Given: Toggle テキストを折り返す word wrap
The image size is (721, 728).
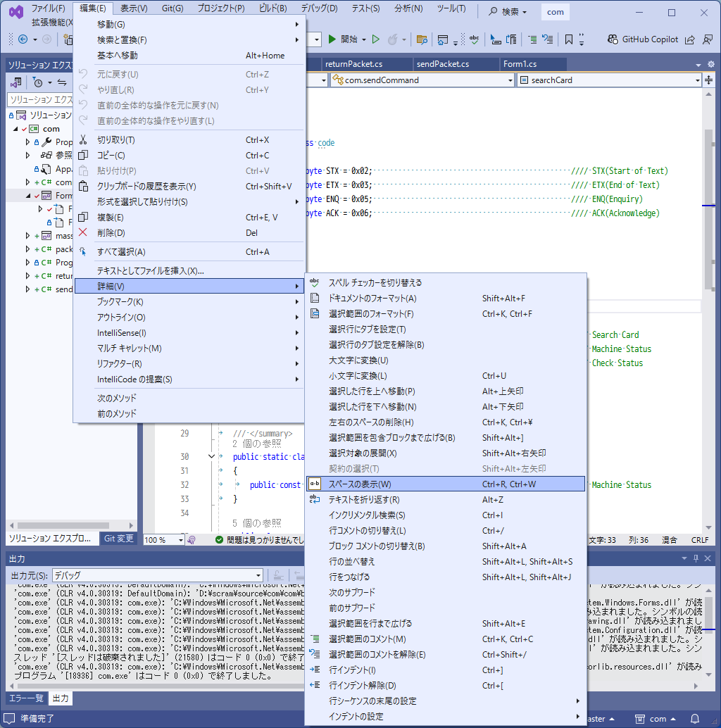Looking at the screenshot, I should 445,500.
